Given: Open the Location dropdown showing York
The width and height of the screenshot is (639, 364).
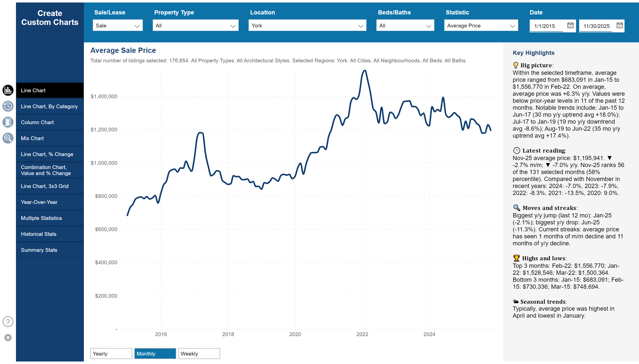Looking at the screenshot, I should point(307,25).
